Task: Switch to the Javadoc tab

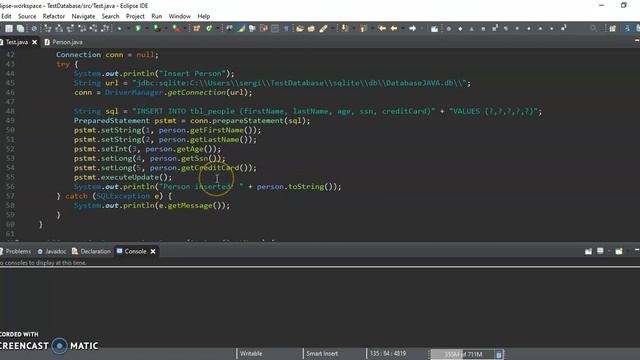Action: tap(52, 251)
